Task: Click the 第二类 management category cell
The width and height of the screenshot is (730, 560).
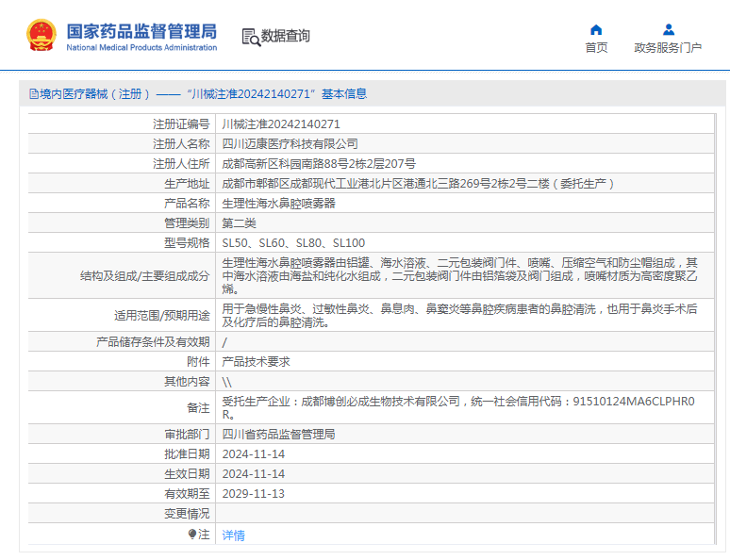Action: (239, 222)
